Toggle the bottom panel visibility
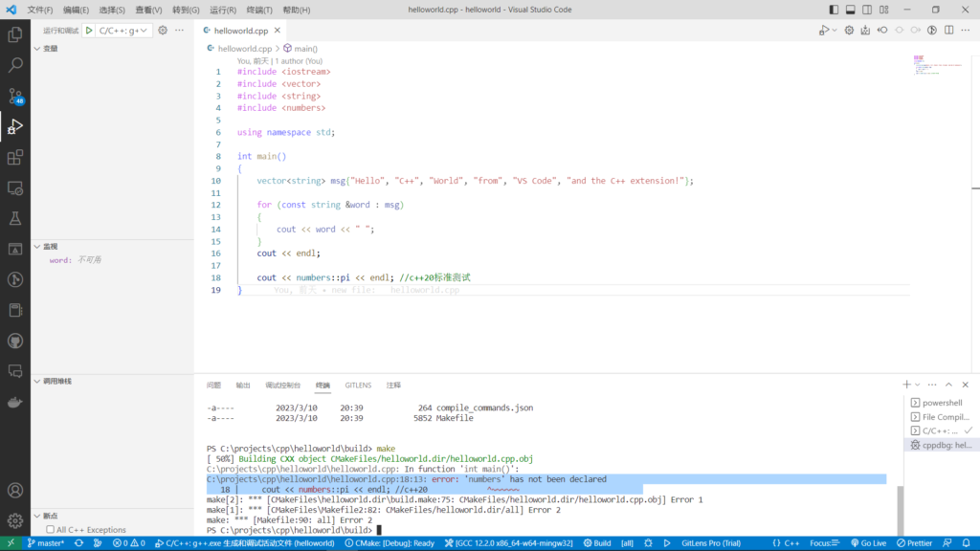This screenshot has height=551, width=980. [851, 10]
